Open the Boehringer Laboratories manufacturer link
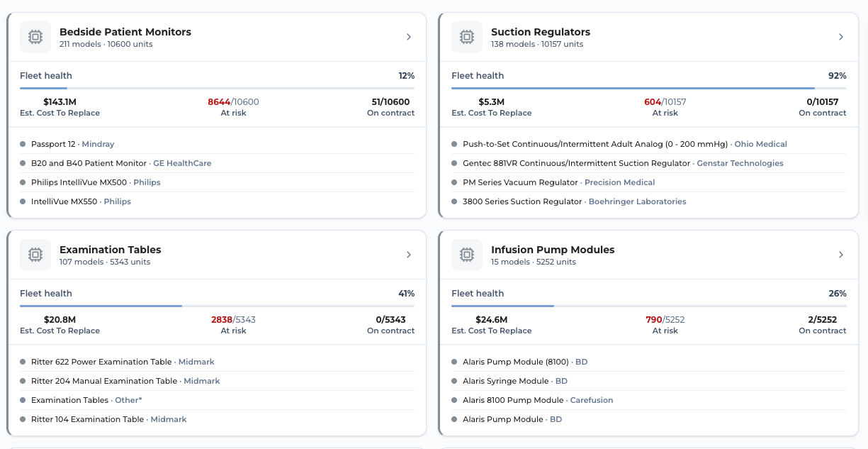The height and width of the screenshot is (449, 868). pyautogui.click(x=637, y=201)
